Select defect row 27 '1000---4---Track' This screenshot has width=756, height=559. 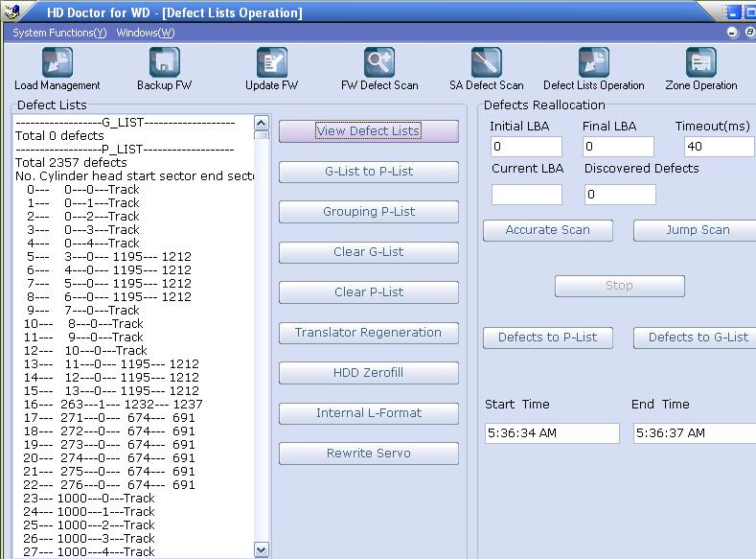click(90, 551)
